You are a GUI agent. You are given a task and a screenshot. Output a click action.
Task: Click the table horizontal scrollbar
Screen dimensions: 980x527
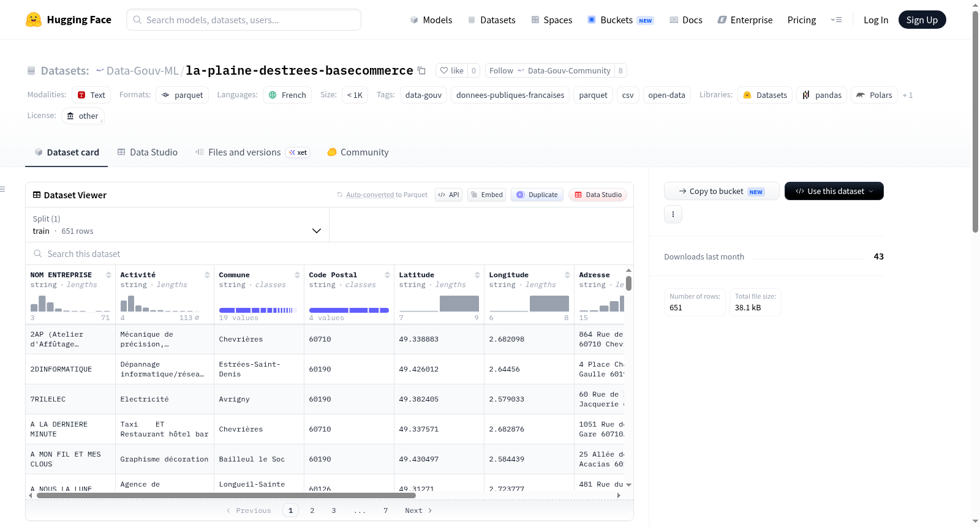[x=227, y=495]
